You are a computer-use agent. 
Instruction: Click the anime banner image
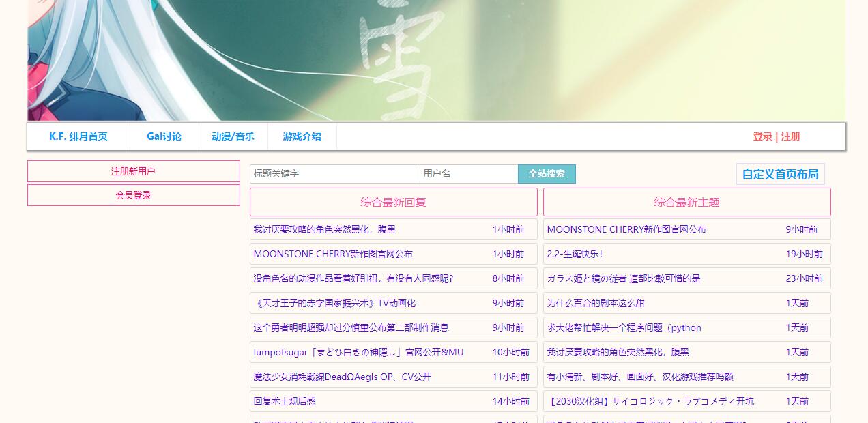(436, 61)
